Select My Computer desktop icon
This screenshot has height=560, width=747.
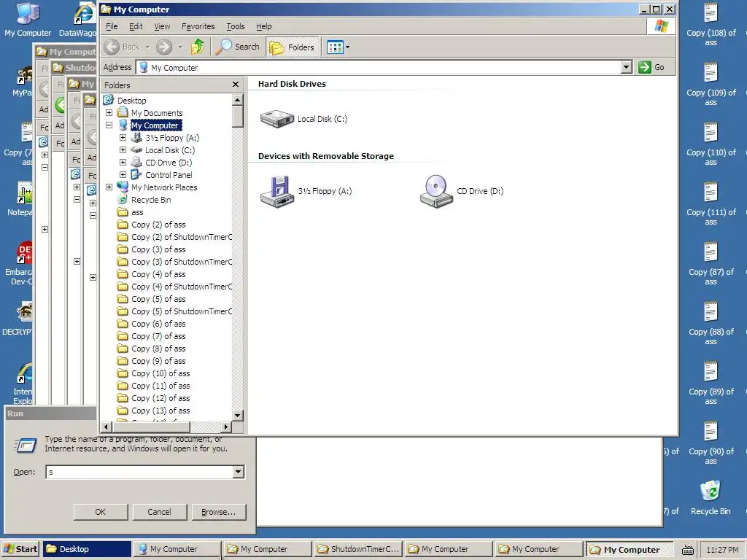click(x=28, y=20)
